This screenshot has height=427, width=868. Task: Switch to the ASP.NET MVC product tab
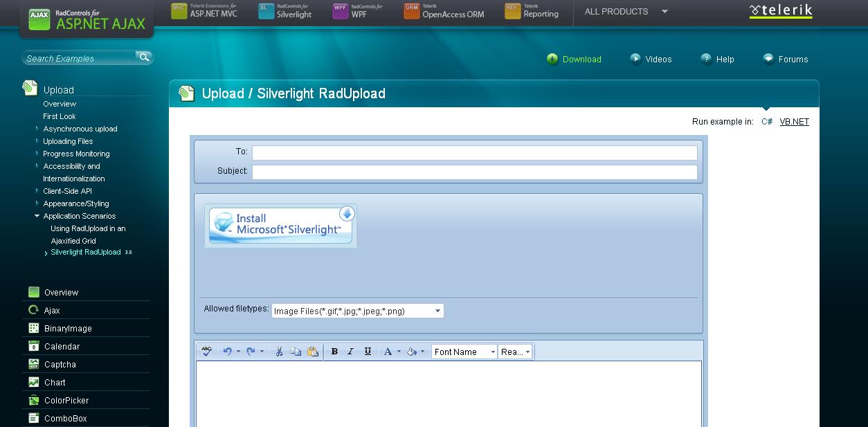pyautogui.click(x=205, y=11)
